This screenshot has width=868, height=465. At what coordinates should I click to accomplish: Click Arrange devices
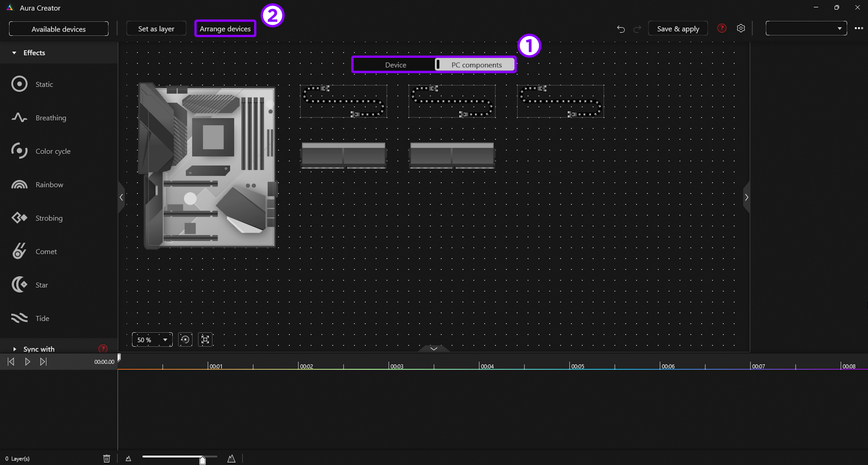tap(225, 28)
